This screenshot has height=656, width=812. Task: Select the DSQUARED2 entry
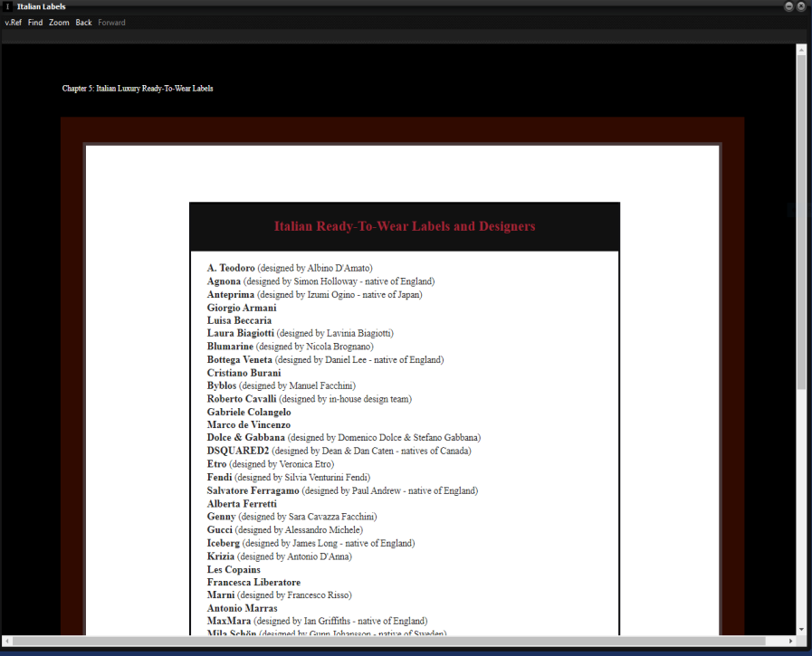point(339,451)
